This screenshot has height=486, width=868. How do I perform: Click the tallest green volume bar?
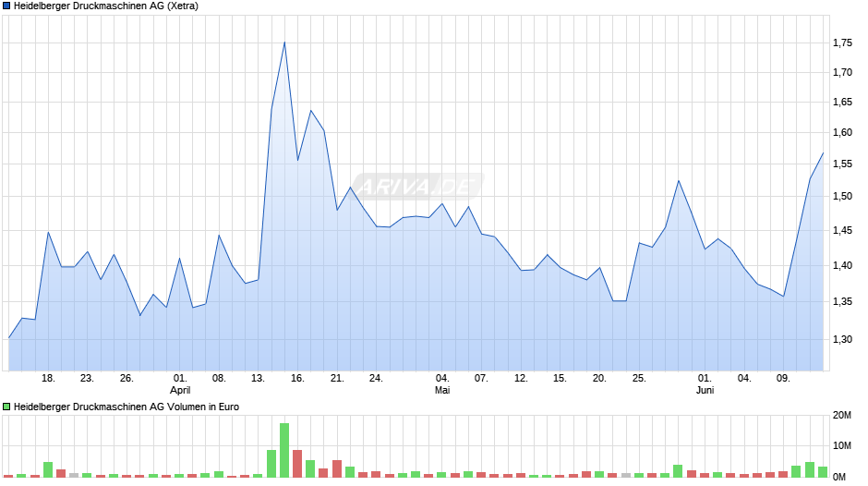[284, 450]
